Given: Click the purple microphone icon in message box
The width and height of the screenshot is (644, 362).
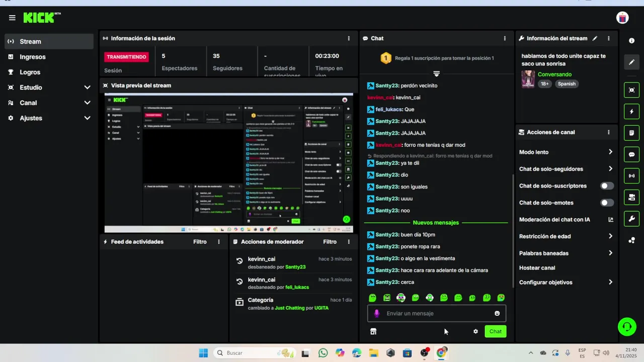Looking at the screenshot, I should point(376,313).
